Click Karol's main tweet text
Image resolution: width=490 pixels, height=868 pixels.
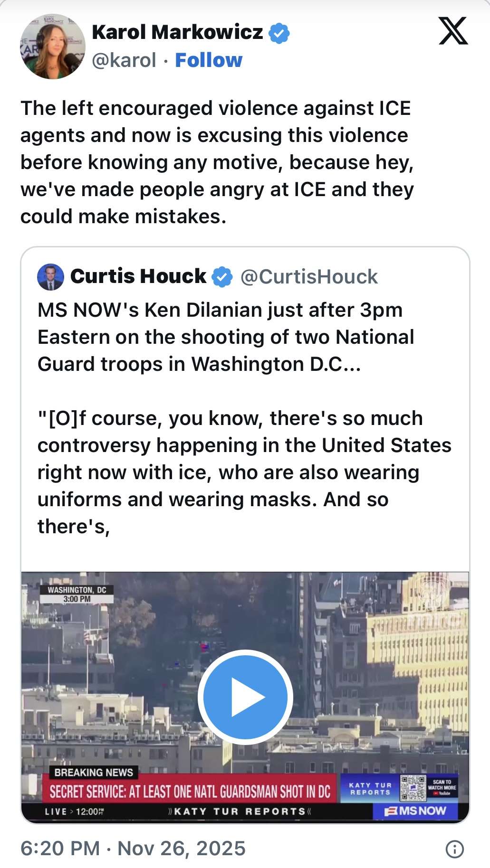(217, 162)
